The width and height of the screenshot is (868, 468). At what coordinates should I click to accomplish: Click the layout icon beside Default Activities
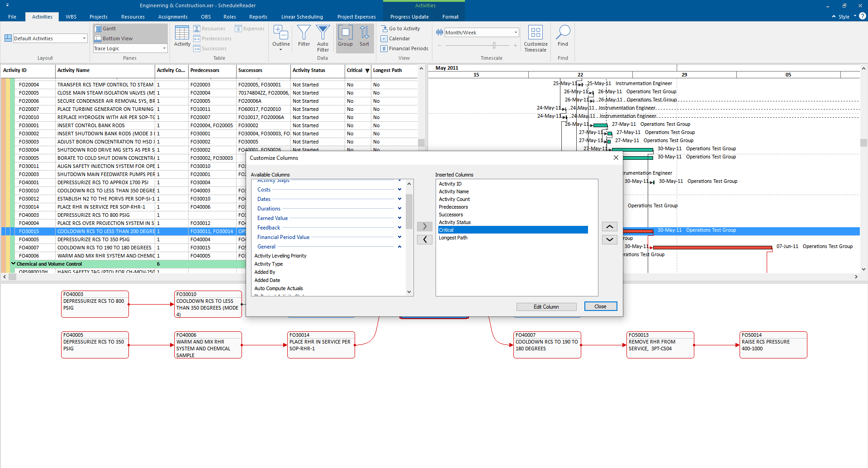8,38
